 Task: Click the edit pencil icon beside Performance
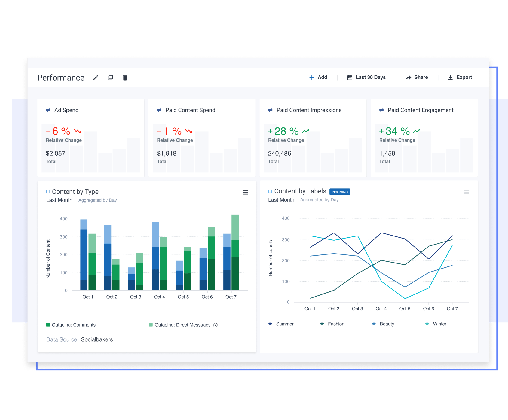click(x=95, y=78)
